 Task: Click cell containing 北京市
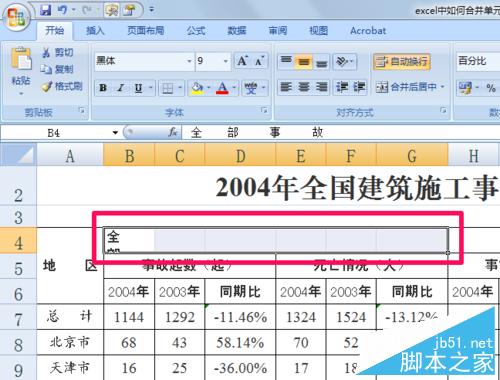pyautogui.click(x=70, y=342)
